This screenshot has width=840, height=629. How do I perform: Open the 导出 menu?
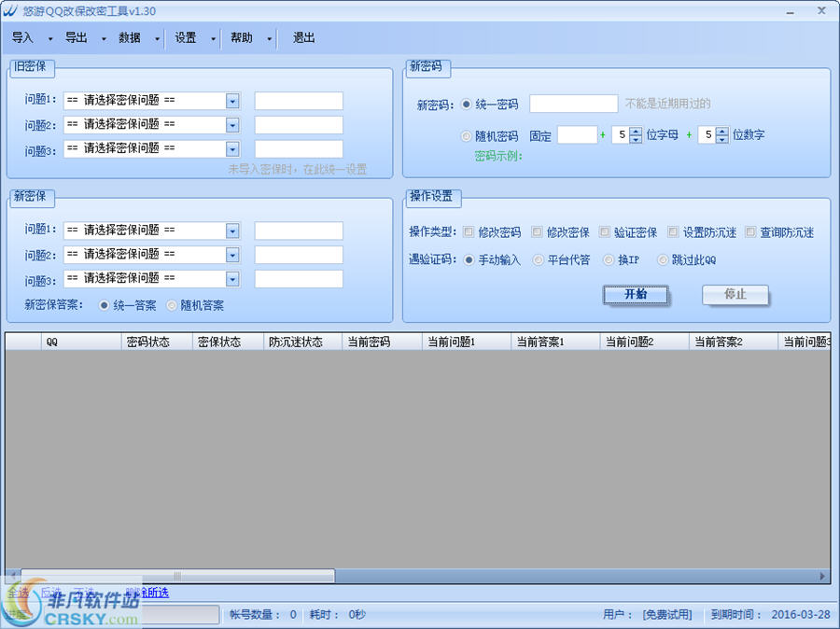(x=77, y=38)
